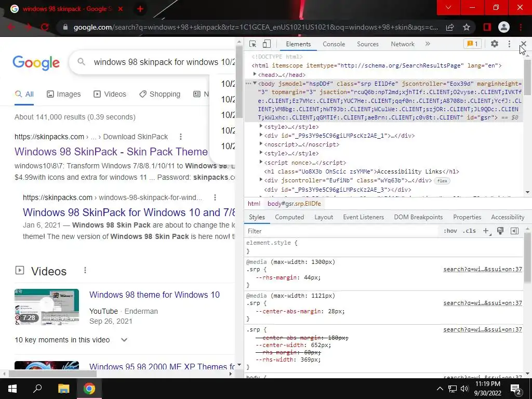The width and height of the screenshot is (532, 399).
Task: Switch to the Sources tab
Action: (367, 44)
